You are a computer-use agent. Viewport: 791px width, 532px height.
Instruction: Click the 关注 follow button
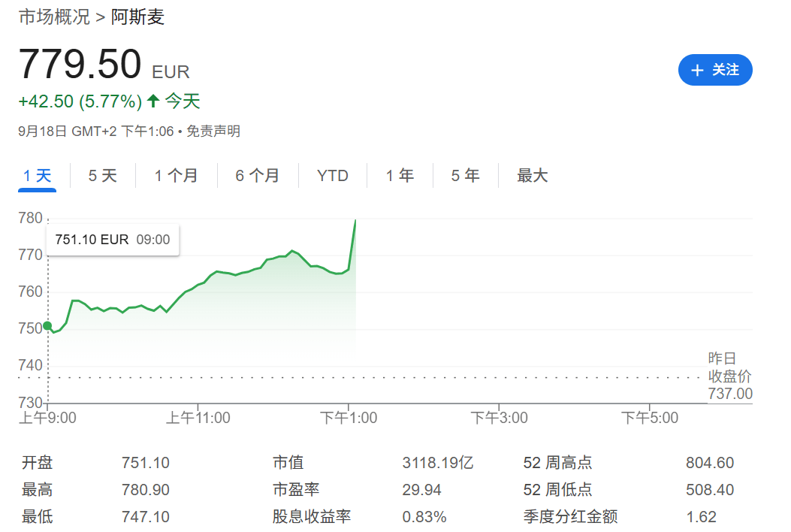click(714, 70)
